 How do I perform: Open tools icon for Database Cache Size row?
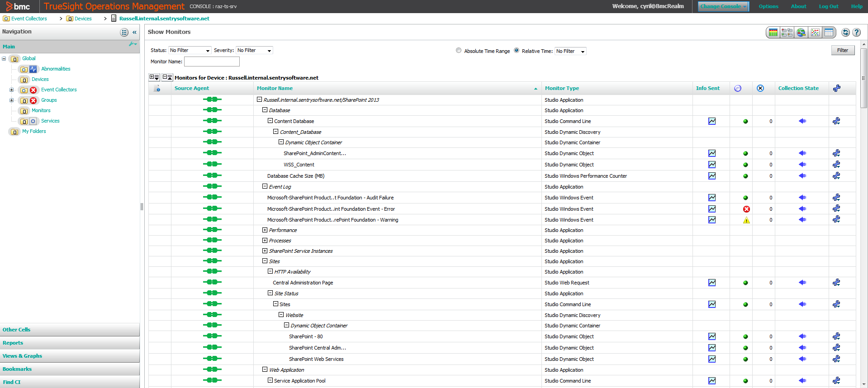tap(836, 175)
